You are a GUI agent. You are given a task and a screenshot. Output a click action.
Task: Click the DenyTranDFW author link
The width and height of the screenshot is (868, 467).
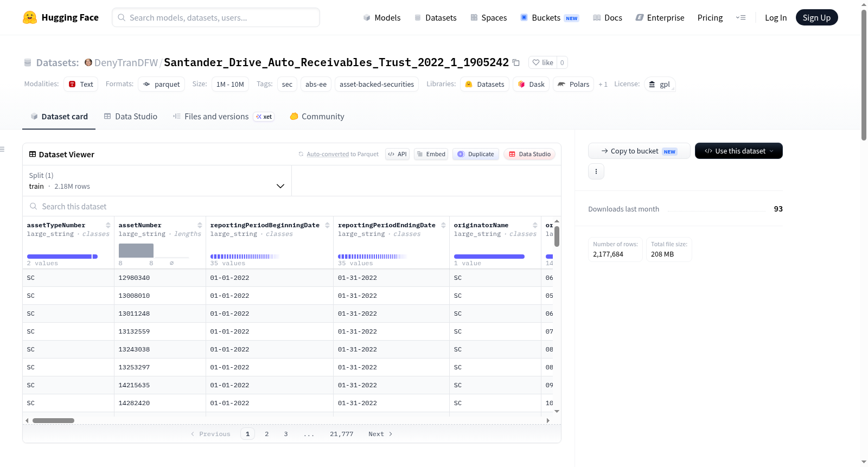tap(126, 62)
